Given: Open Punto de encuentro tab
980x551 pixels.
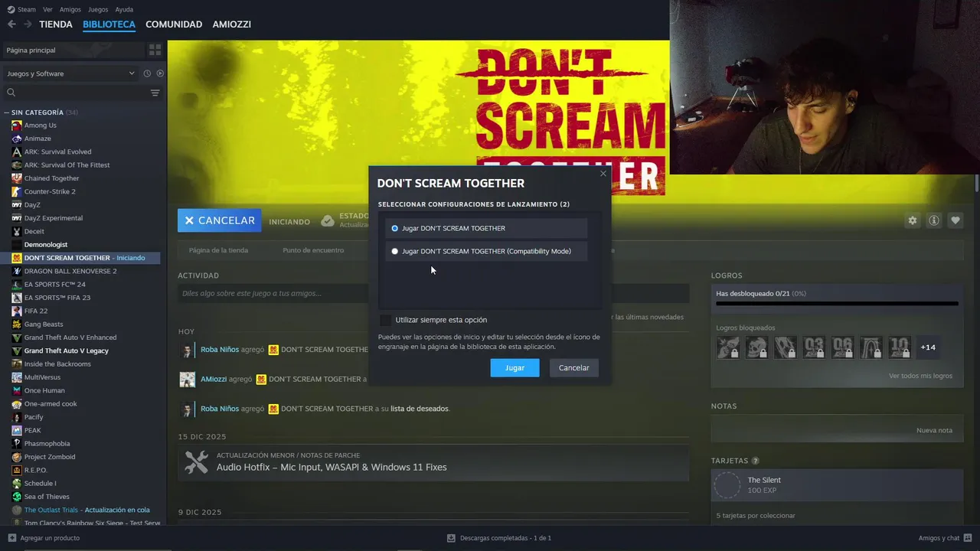Looking at the screenshot, I should tap(313, 250).
